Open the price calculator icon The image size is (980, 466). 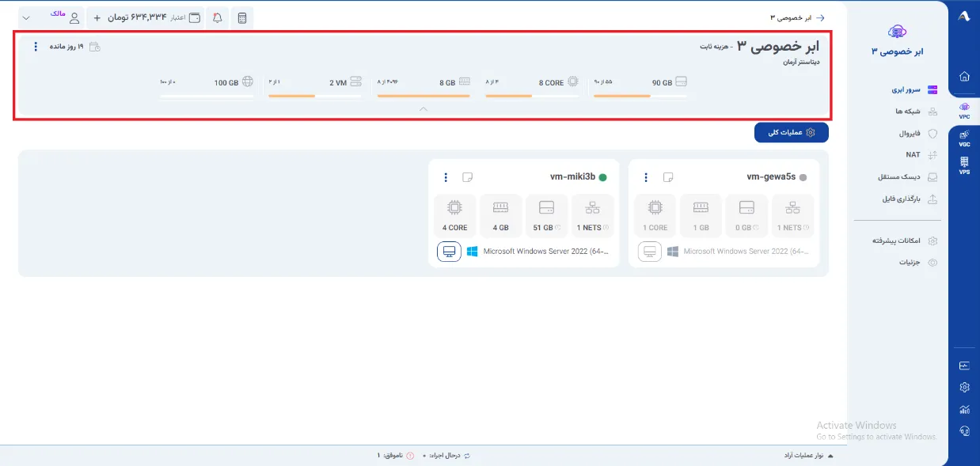(x=241, y=17)
